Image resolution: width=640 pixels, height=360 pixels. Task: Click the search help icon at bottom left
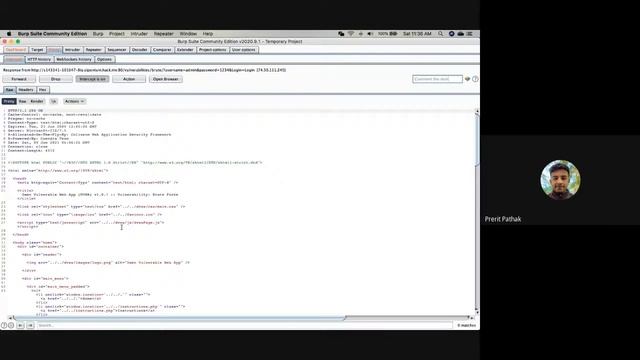(4, 325)
